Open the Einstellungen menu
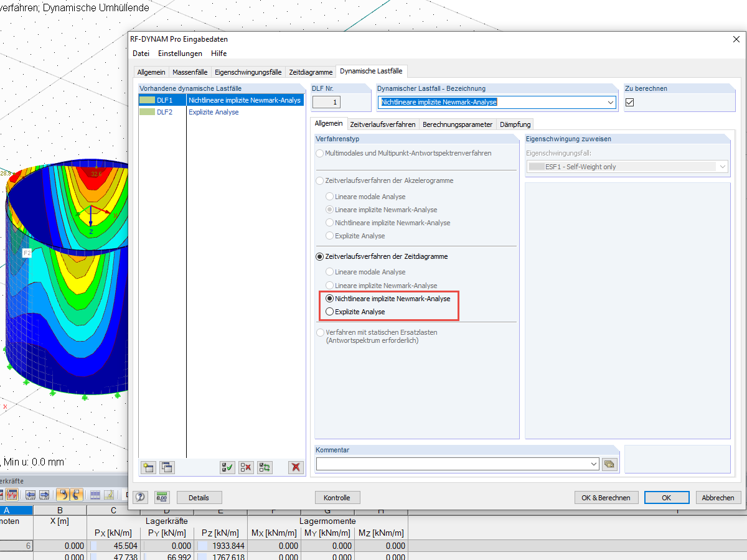Image resolution: width=747 pixels, height=560 pixels. point(180,54)
